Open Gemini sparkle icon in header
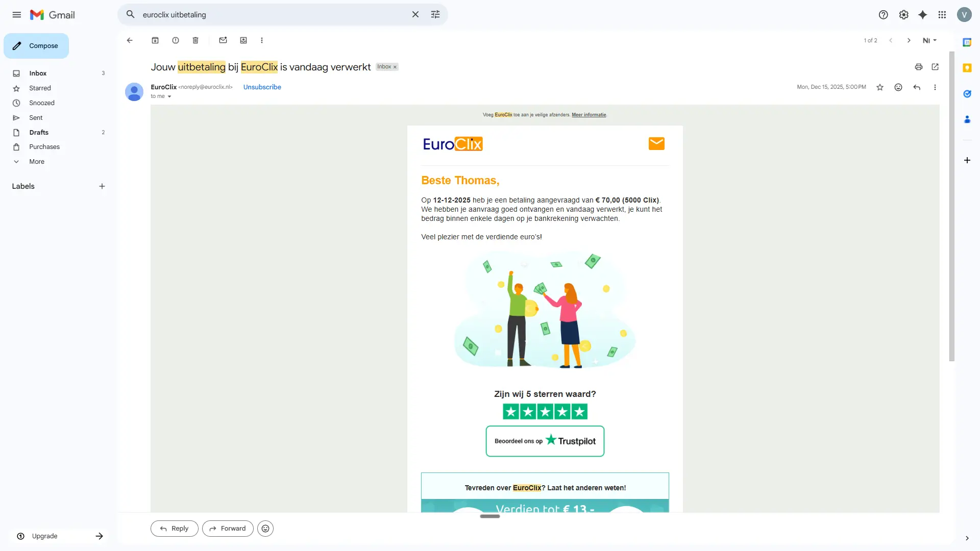The height and width of the screenshot is (551, 980). click(x=922, y=15)
